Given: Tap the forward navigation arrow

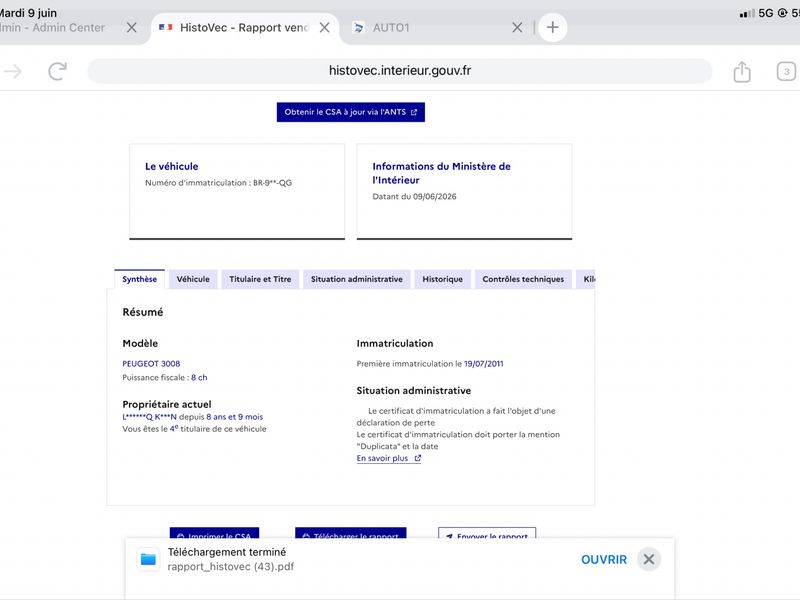Looking at the screenshot, I should 13,71.
